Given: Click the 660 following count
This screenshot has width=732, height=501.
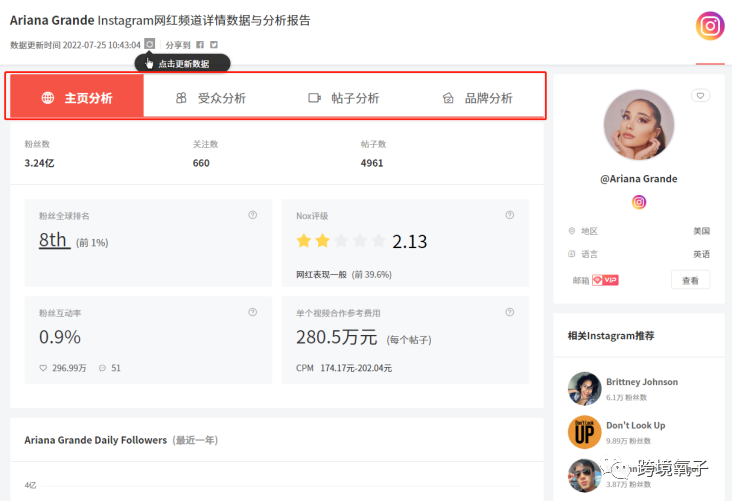Looking at the screenshot, I should pyautogui.click(x=201, y=163).
